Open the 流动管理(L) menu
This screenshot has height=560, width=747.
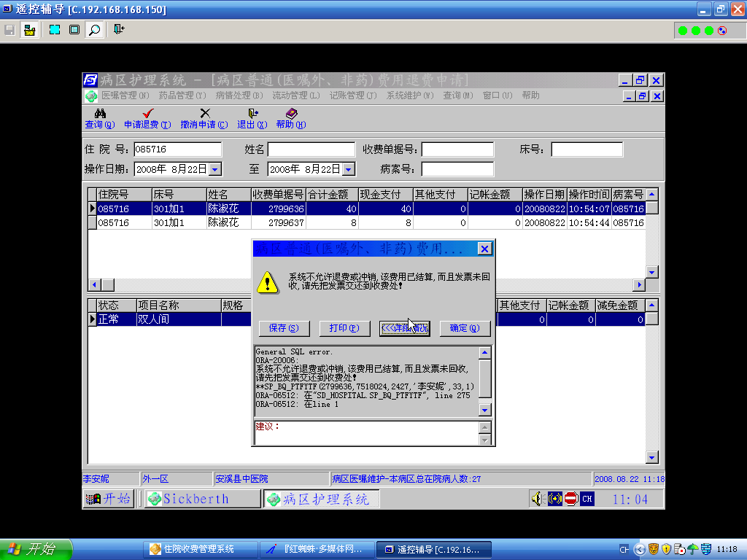296,96
